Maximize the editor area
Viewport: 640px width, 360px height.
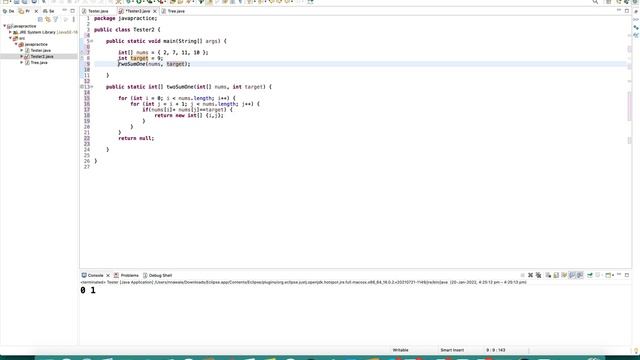point(627,11)
